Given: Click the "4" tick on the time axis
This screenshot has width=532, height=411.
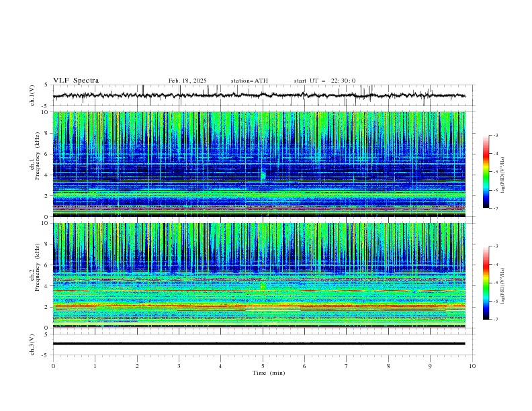Looking at the screenshot, I should (221, 366).
